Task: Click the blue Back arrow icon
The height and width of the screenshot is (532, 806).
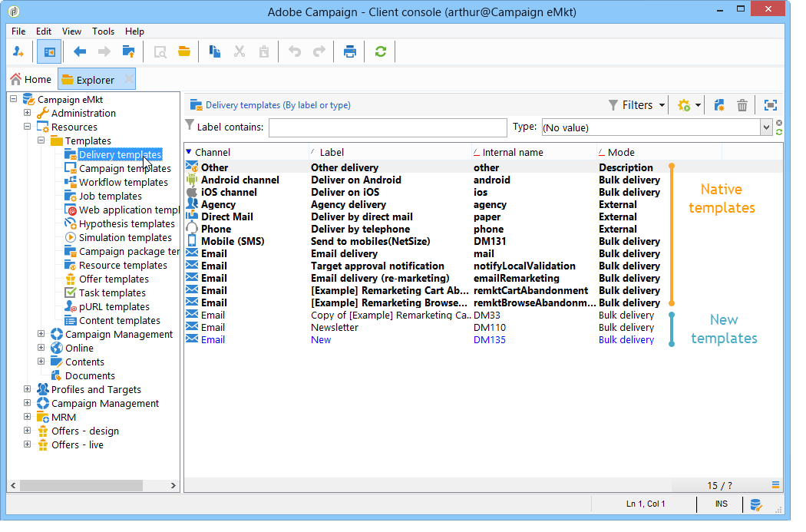Action: point(80,52)
